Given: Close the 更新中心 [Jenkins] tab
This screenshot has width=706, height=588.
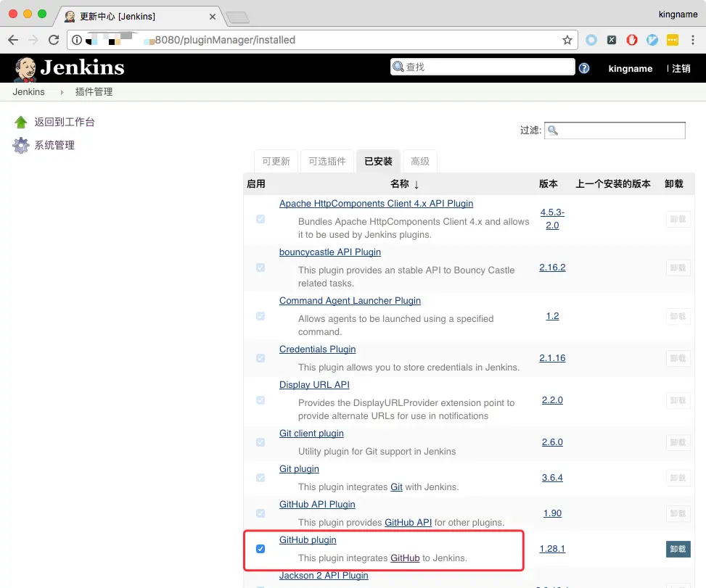Looking at the screenshot, I should (213, 17).
